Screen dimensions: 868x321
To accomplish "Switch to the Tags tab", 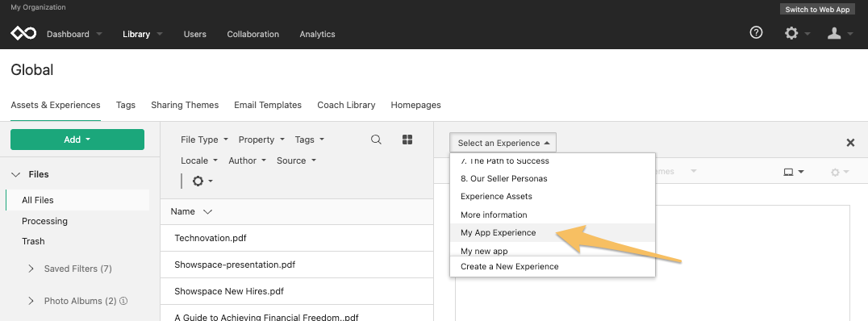I will [126, 105].
